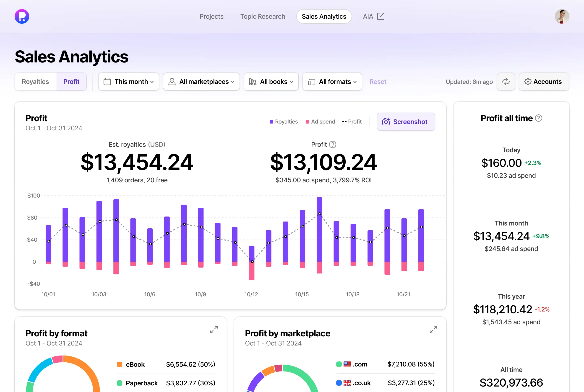The image size is (584, 392).
Task: Click the .com $7,210.08 (55%) value
Action: point(411,364)
